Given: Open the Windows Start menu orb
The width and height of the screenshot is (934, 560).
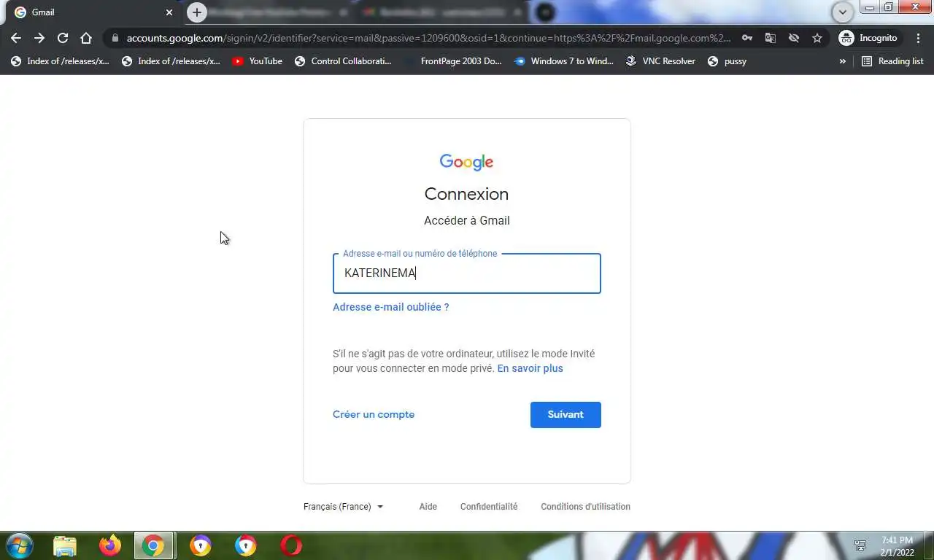Looking at the screenshot, I should click(x=19, y=545).
